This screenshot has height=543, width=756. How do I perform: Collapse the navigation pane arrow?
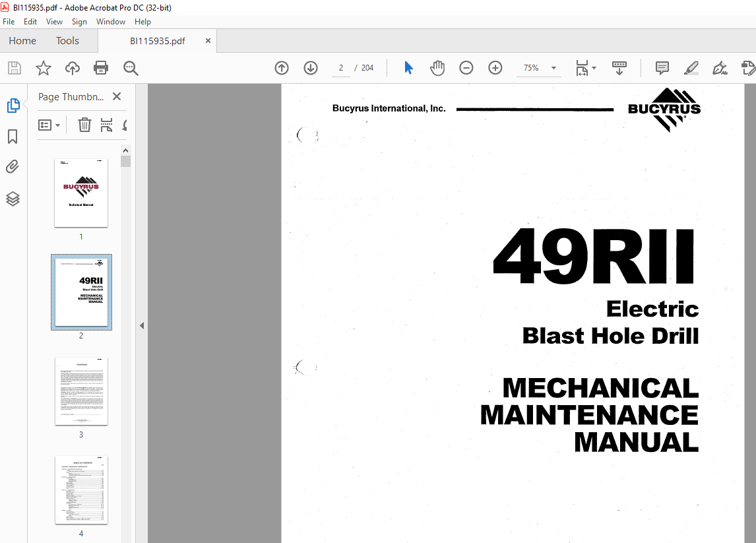tap(142, 325)
